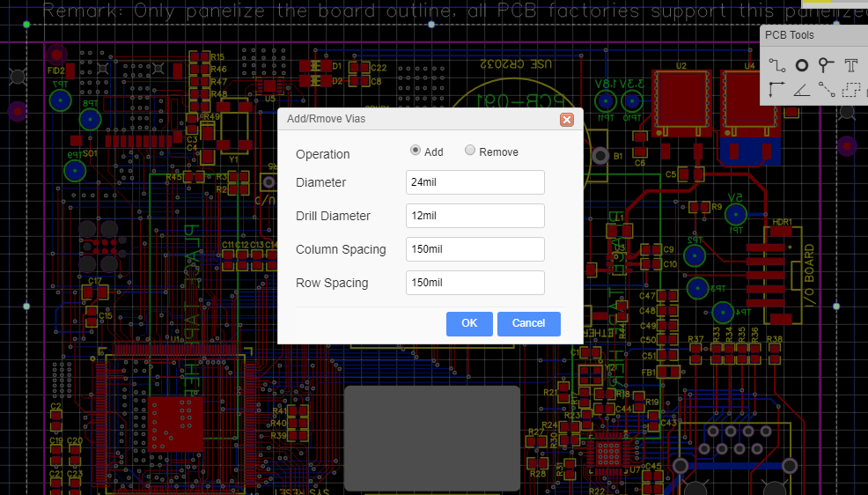Click the Add/Rmove Vias dialog title
The height and width of the screenshot is (495, 868).
tap(326, 119)
